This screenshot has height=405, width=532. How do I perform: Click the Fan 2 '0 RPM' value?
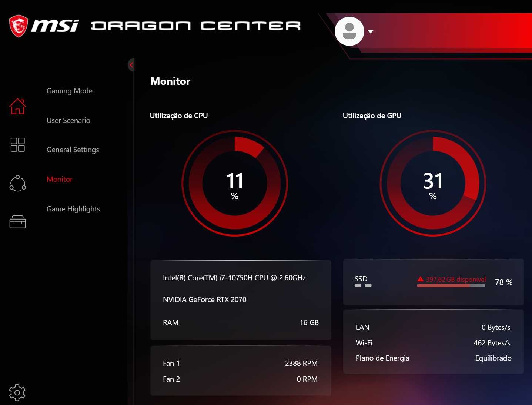307,379
